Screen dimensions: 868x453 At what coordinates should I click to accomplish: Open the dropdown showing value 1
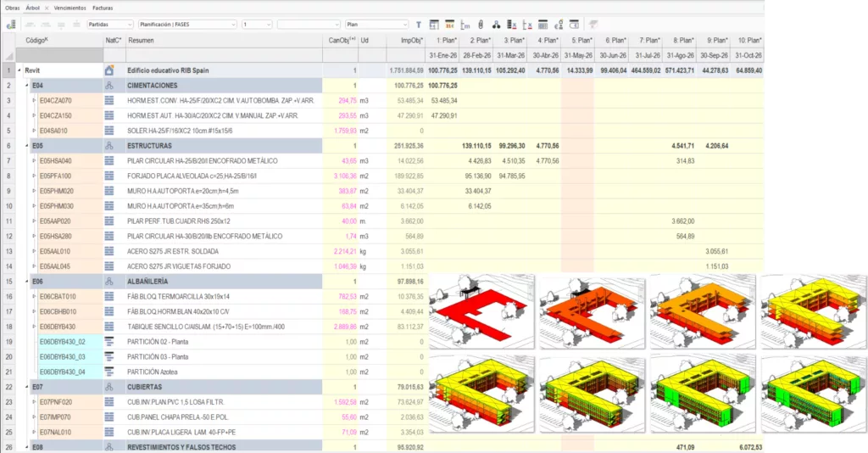257,25
